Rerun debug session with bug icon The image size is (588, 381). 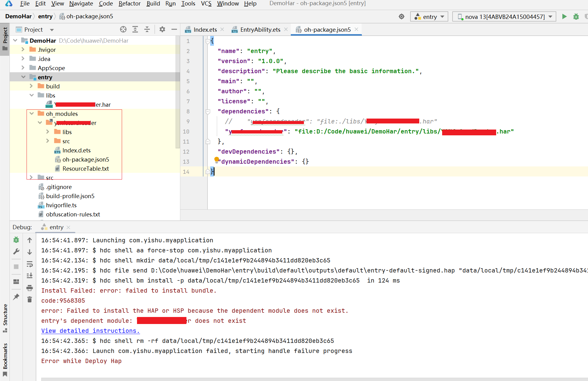(16, 240)
